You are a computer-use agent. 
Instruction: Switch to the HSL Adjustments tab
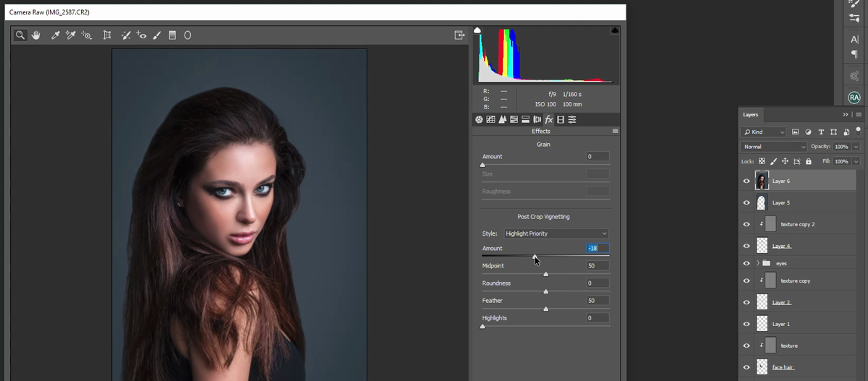coord(514,119)
